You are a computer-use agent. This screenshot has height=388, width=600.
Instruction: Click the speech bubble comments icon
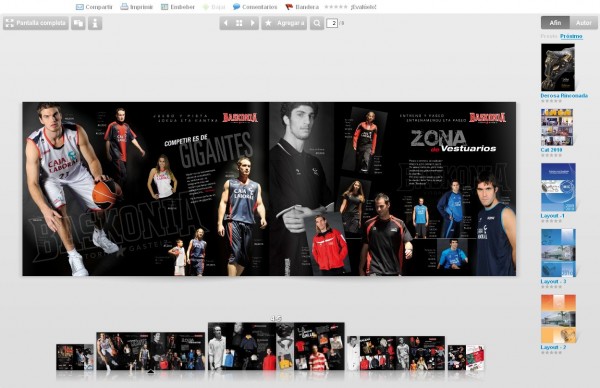236,7
